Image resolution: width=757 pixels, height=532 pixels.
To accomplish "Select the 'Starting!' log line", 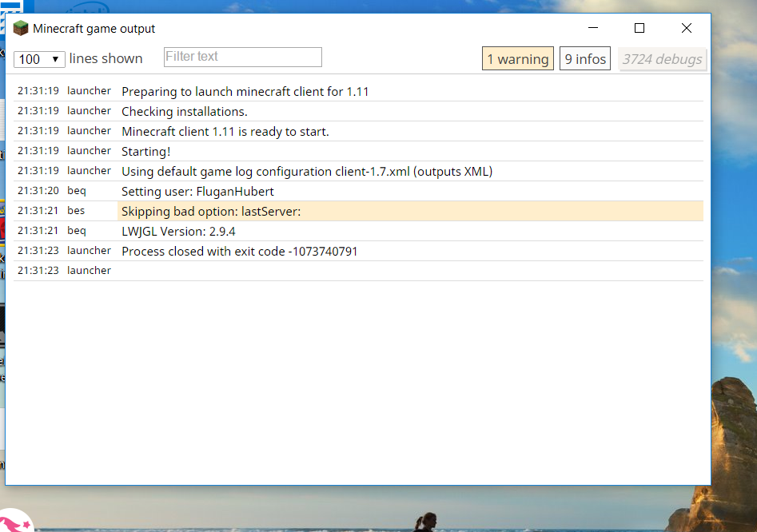I will click(x=358, y=151).
